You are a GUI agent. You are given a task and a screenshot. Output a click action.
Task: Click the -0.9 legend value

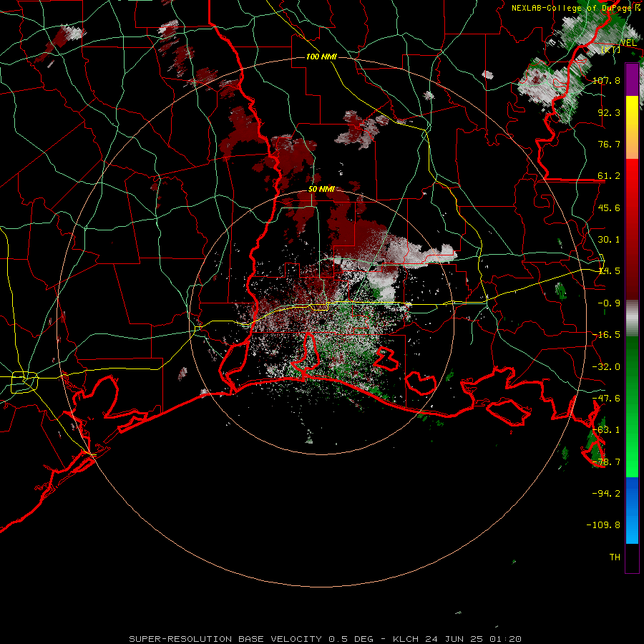click(x=609, y=303)
